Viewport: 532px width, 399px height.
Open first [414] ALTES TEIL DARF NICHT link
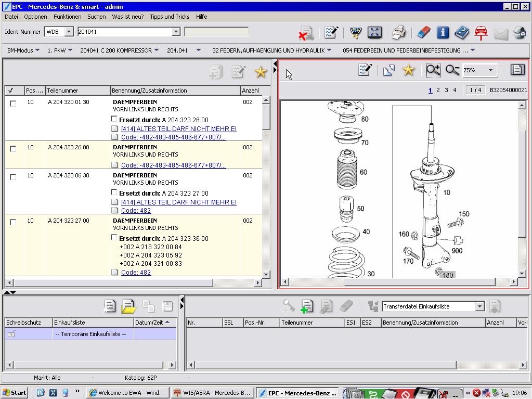pos(179,128)
